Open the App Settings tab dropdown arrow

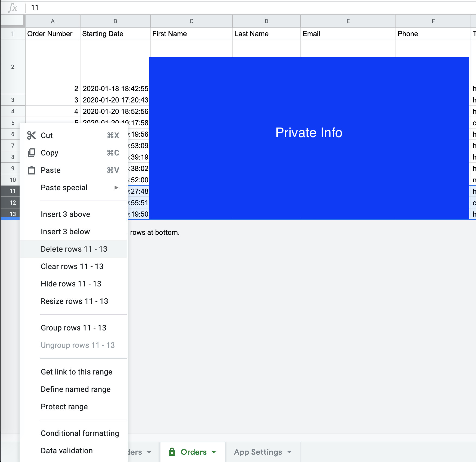[289, 452]
